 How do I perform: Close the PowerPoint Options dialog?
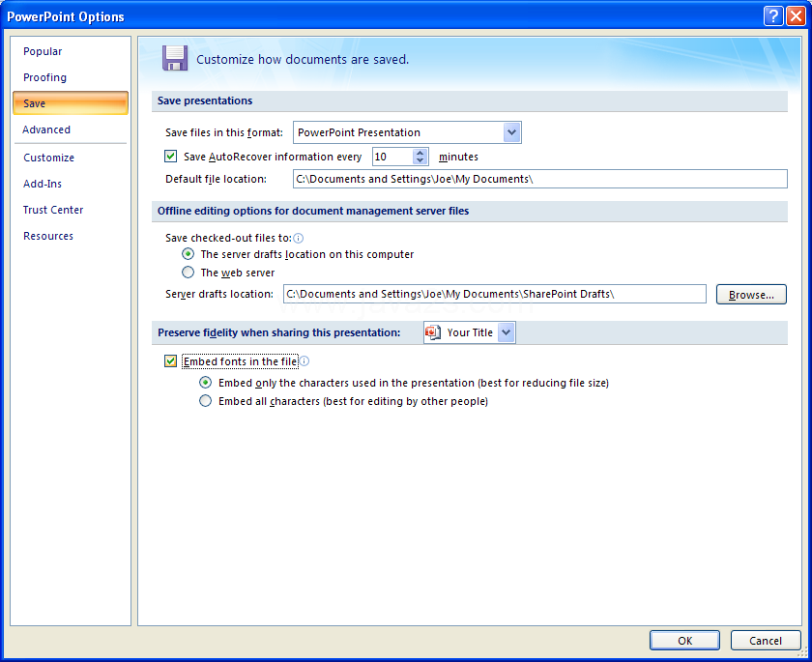pyautogui.click(x=796, y=16)
